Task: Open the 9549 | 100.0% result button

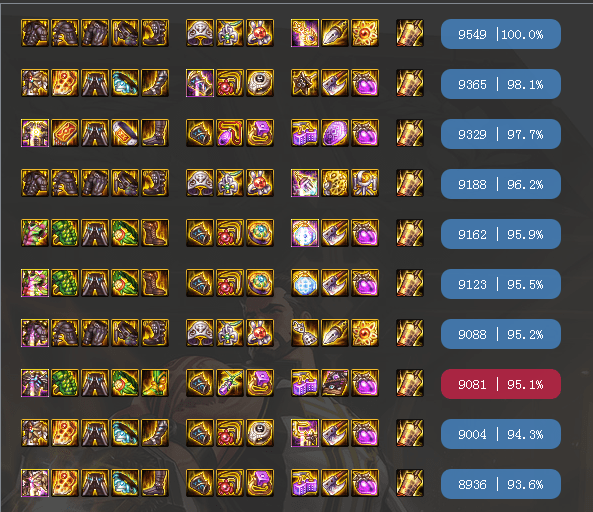Action: 501,34
